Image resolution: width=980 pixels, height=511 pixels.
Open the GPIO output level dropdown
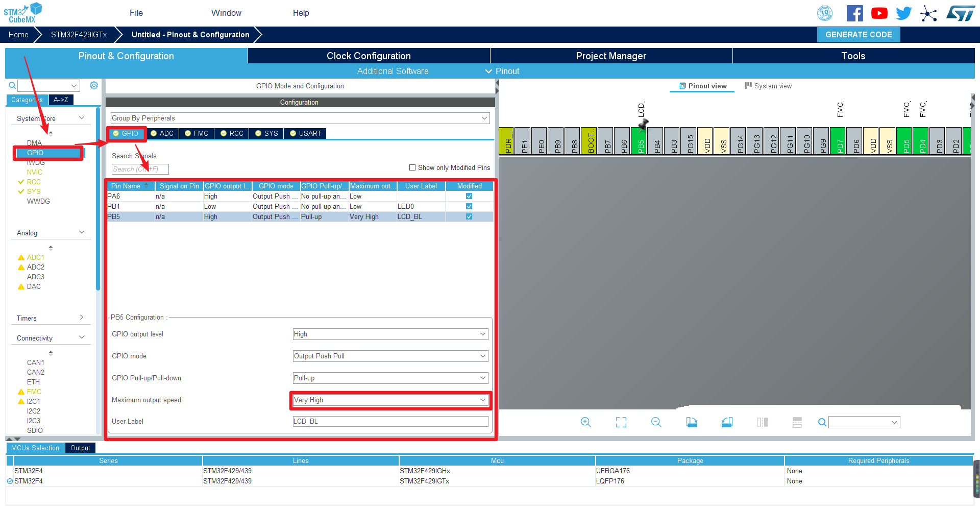(390, 334)
